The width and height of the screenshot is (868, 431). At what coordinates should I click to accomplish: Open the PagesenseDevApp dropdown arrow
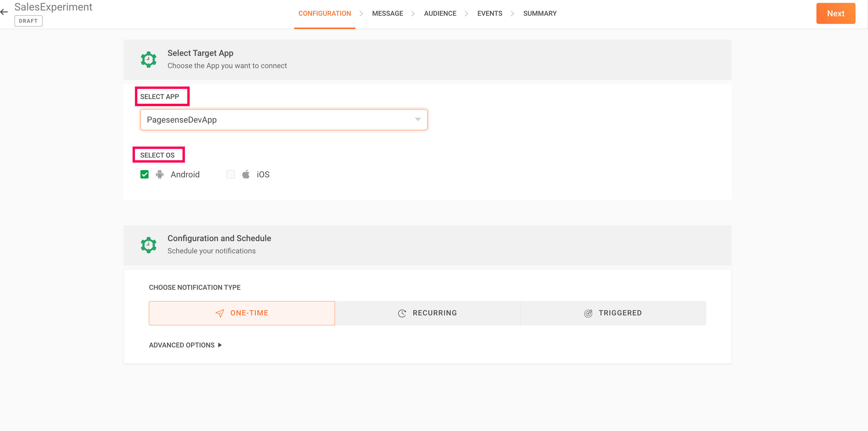(418, 119)
